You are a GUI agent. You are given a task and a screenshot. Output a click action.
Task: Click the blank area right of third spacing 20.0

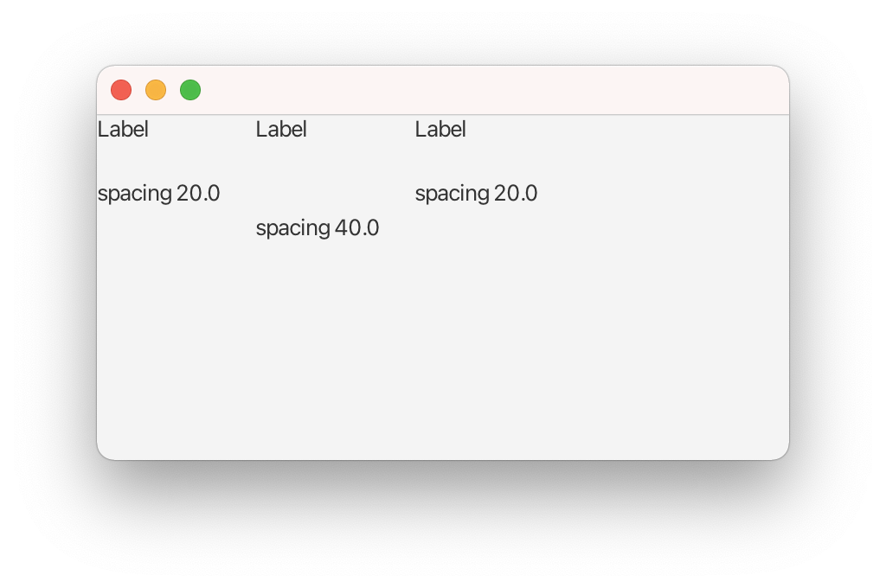(x=658, y=194)
